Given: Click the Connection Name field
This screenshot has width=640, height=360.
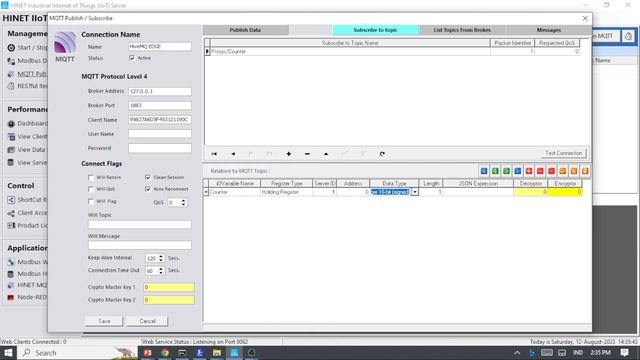Looking at the screenshot, I should [160, 47].
